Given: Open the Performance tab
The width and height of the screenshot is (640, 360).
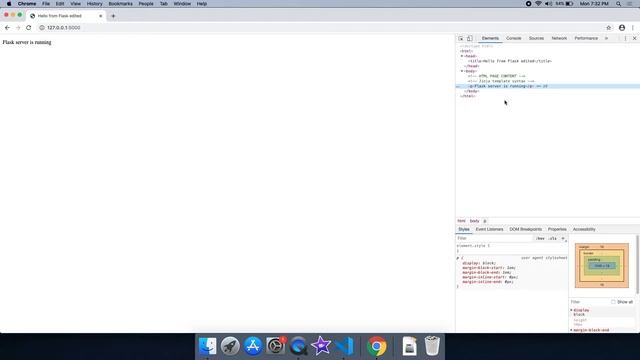Looking at the screenshot, I should click(586, 38).
